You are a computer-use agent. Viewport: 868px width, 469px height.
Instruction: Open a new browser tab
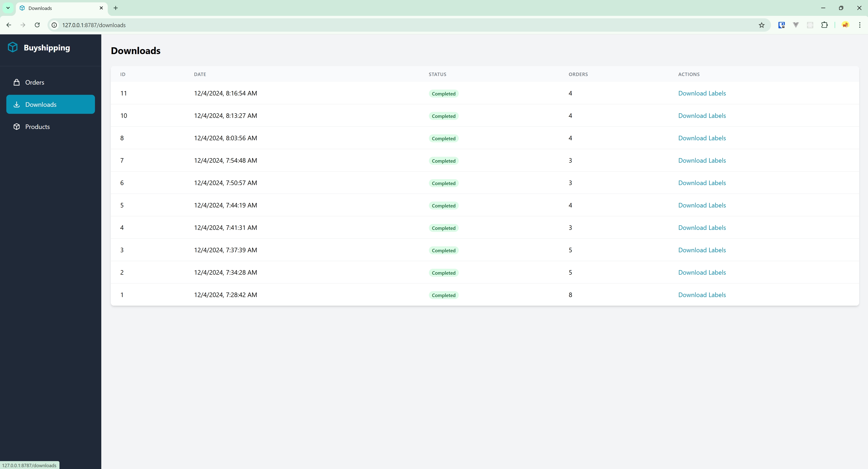(116, 8)
